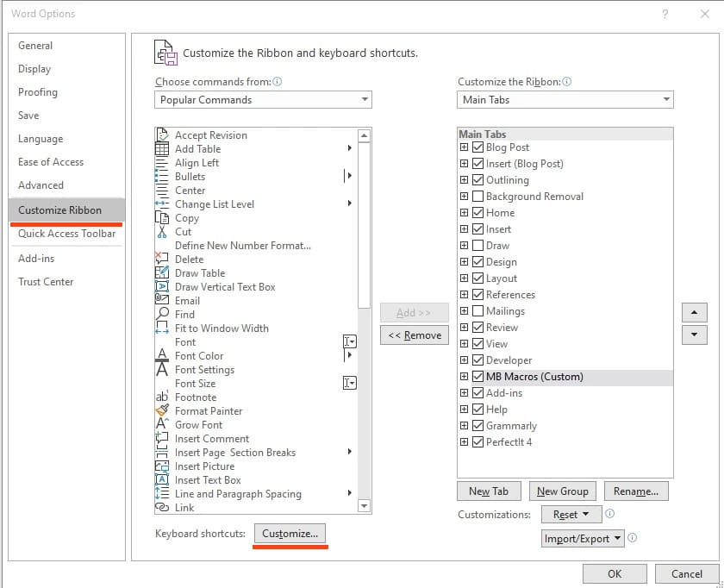Select the Link chain icon
The height and width of the screenshot is (588, 724).
[161, 508]
